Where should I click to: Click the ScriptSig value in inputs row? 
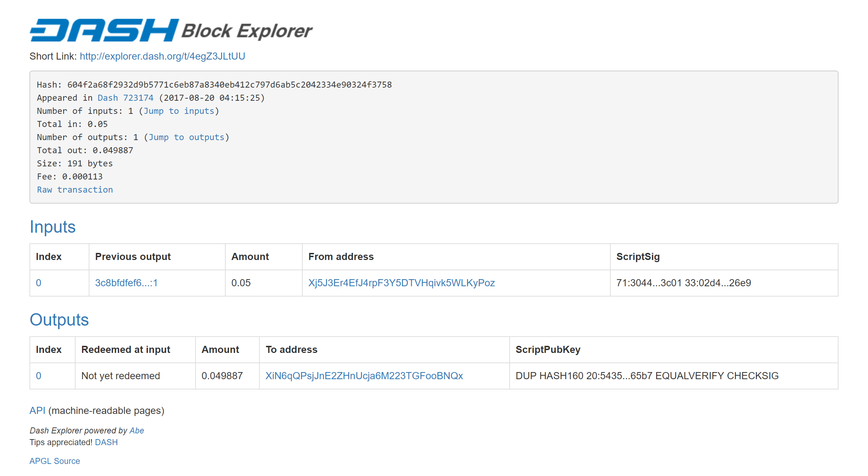pyautogui.click(x=683, y=283)
